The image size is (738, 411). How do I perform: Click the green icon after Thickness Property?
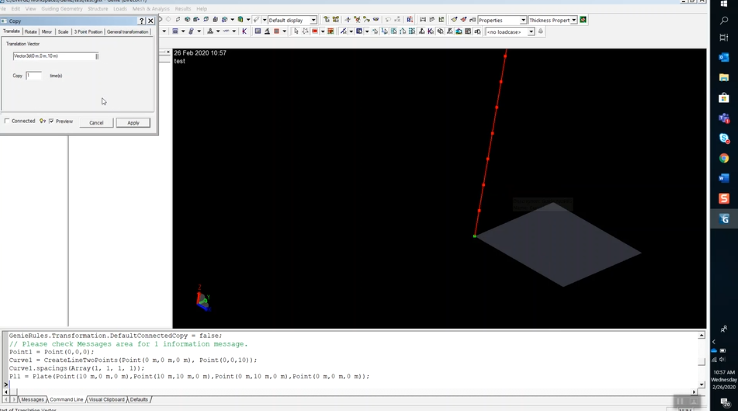point(583,20)
